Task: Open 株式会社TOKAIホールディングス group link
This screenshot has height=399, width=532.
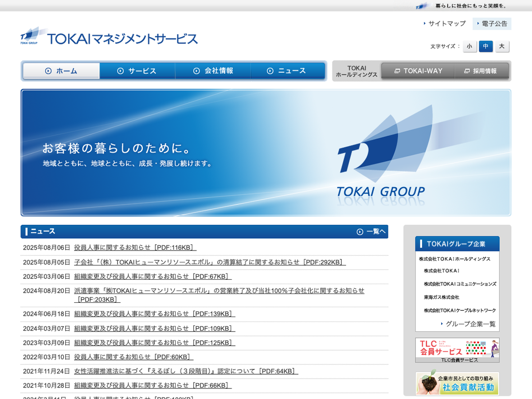Action: (454, 259)
